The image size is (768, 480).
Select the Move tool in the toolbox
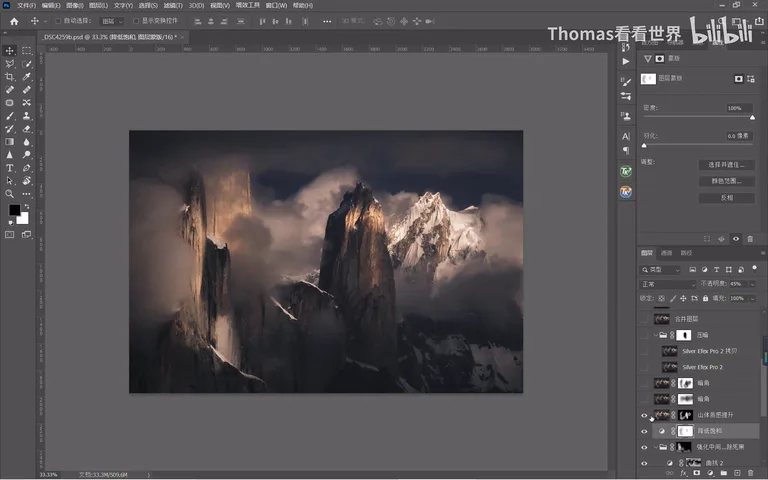(9, 50)
